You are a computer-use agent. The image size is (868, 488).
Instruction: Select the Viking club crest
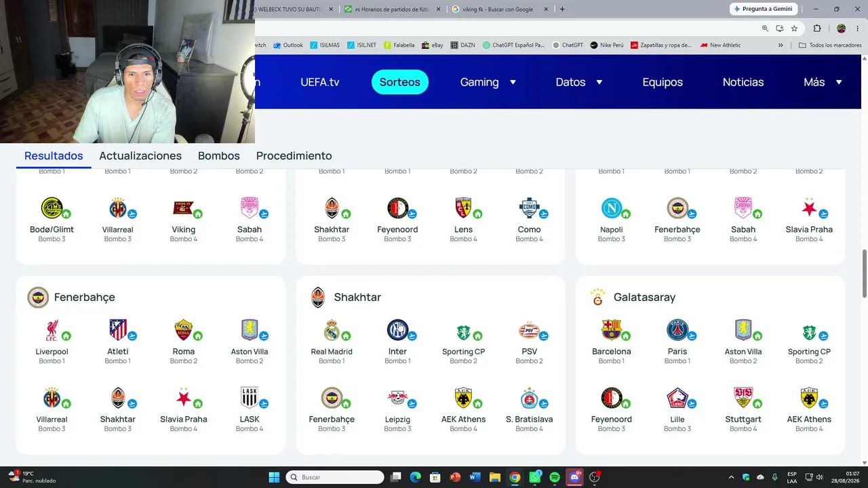(183, 208)
